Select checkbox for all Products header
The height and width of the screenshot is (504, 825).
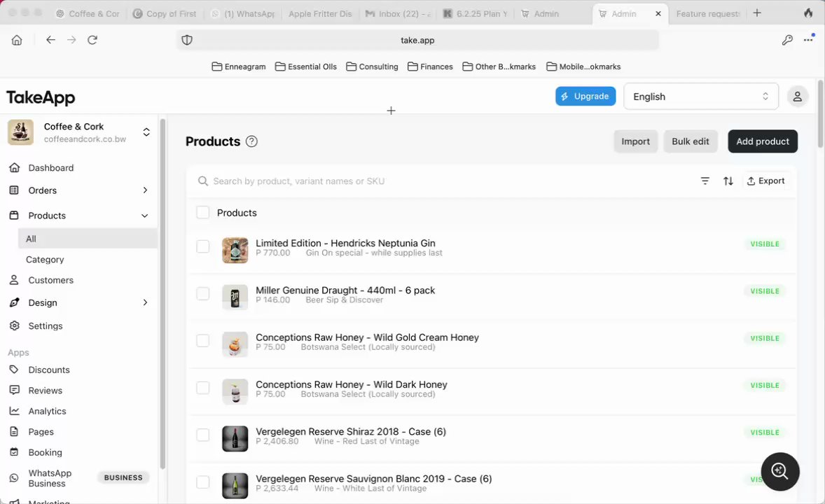(x=202, y=213)
